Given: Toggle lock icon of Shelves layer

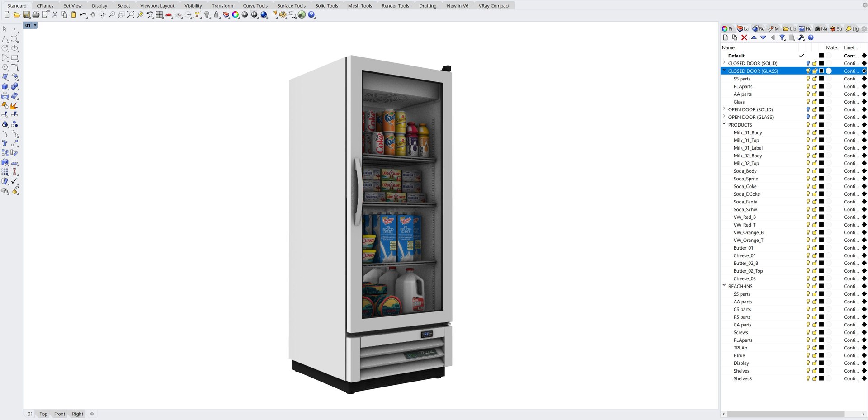Looking at the screenshot, I should 815,371.
